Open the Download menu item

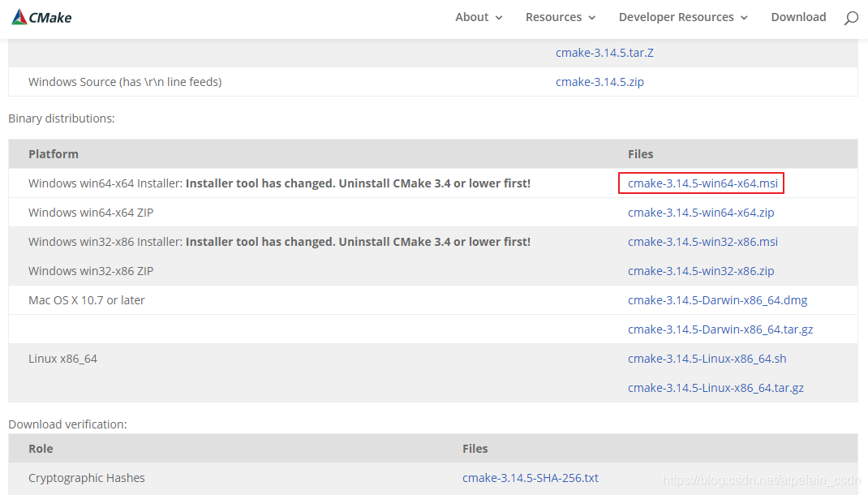coord(798,17)
